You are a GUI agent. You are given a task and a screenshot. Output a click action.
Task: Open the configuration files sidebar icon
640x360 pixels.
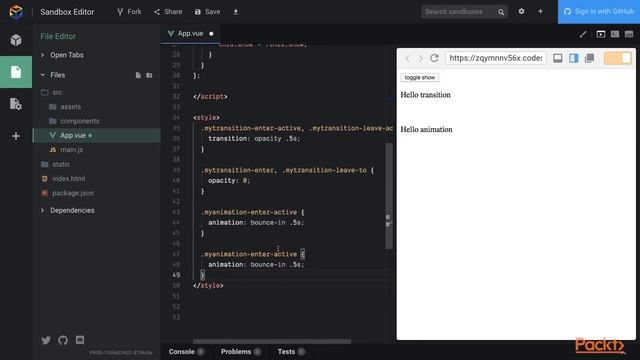[x=16, y=104]
